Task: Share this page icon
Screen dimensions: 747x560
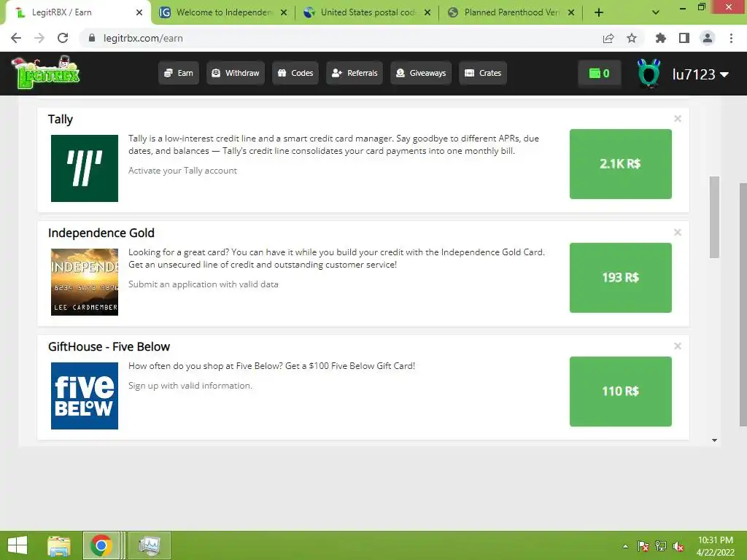Action: [608, 38]
